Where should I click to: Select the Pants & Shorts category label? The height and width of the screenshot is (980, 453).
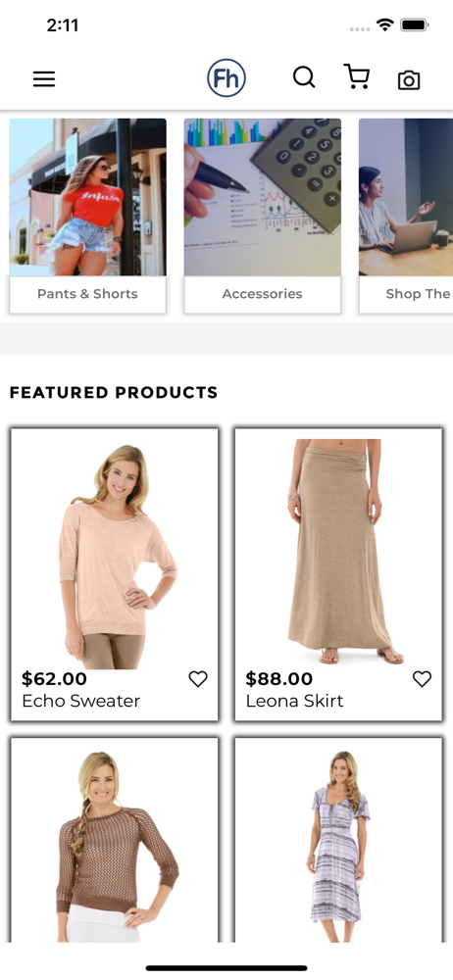coord(87,294)
